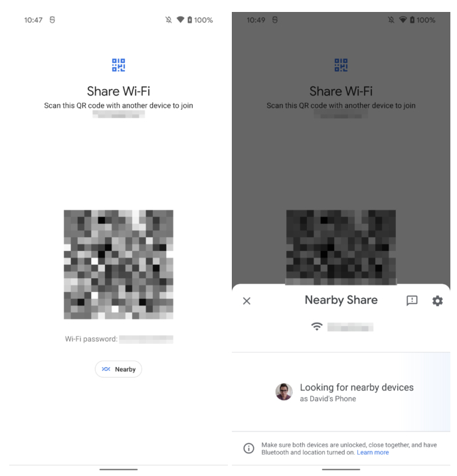The height and width of the screenshot is (476, 457).
Task: Send feedback with the feedback icon
Action: (412, 301)
